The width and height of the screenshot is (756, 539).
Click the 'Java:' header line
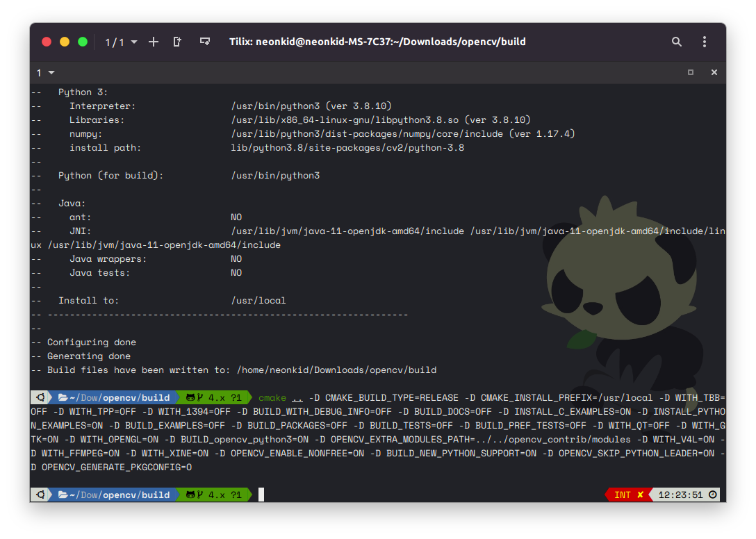[x=72, y=204]
